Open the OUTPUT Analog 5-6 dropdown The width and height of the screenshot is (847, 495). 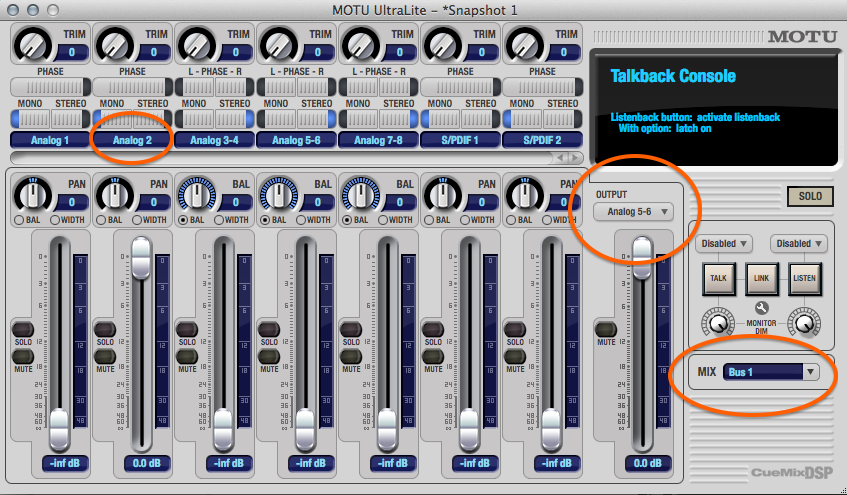(632, 212)
